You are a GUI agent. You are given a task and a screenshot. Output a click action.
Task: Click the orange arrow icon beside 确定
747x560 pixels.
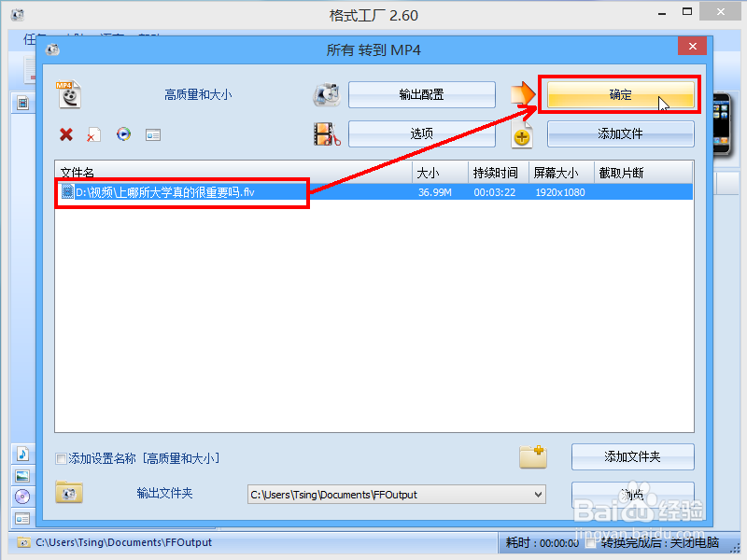click(523, 93)
